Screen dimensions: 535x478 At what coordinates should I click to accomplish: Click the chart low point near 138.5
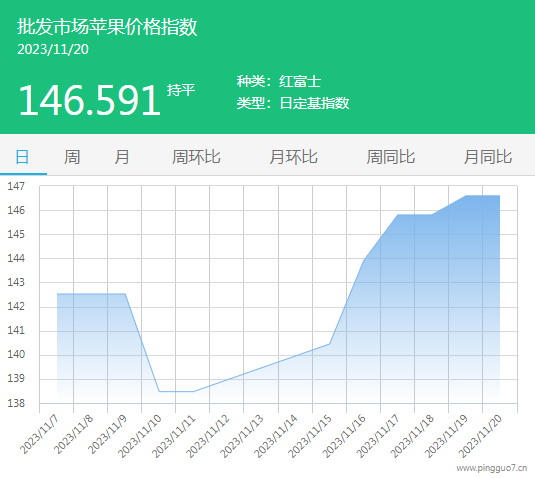point(176,391)
